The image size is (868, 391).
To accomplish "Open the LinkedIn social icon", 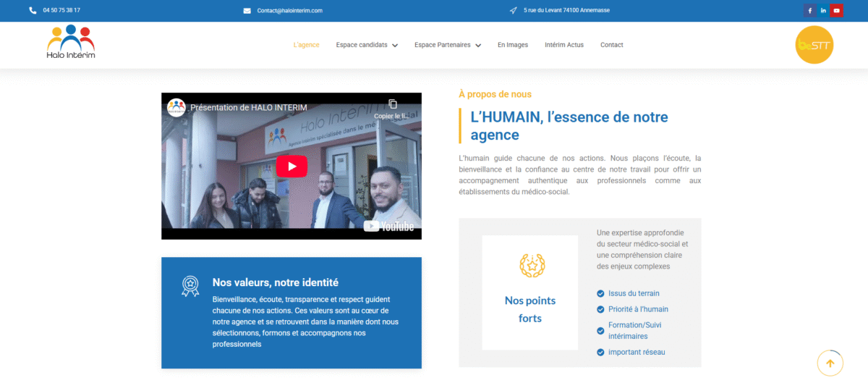I will pos(823,11).
